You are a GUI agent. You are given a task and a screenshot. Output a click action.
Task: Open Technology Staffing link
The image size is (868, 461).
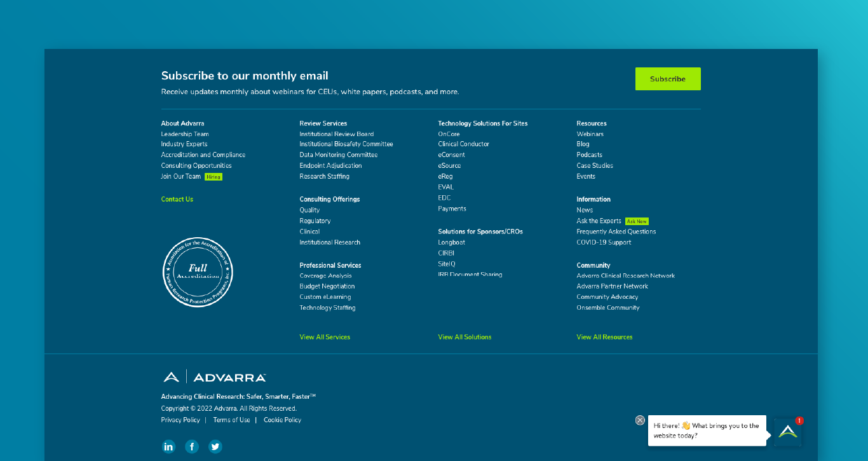[x=328, y=308]
